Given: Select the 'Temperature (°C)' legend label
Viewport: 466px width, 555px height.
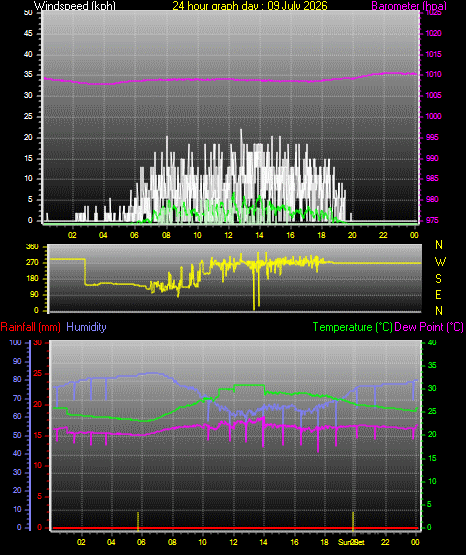Looking at the screenshot, I should click(352, 327).
